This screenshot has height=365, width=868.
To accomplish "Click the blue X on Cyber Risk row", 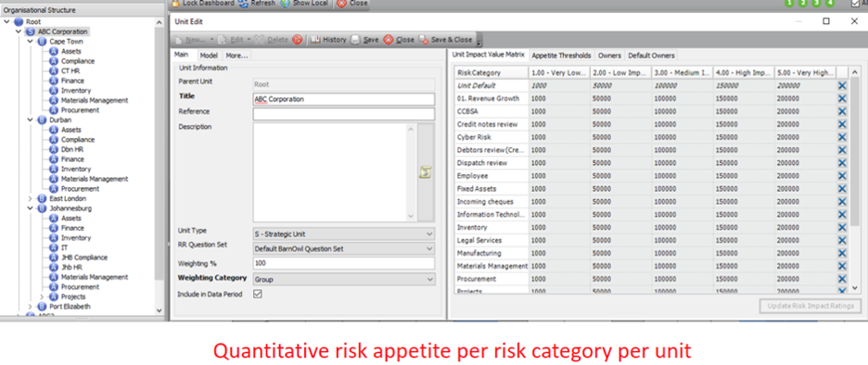I will 842,137.
